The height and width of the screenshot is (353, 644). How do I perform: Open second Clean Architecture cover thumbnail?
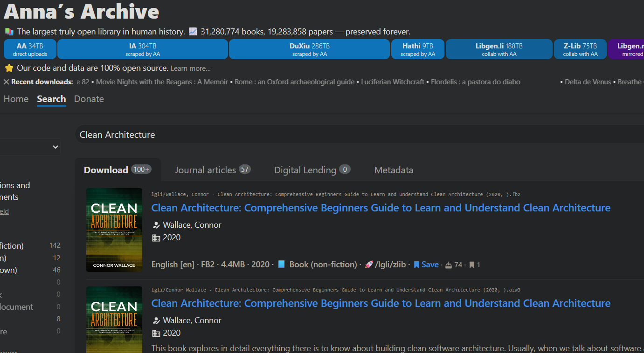pos(114,319)
